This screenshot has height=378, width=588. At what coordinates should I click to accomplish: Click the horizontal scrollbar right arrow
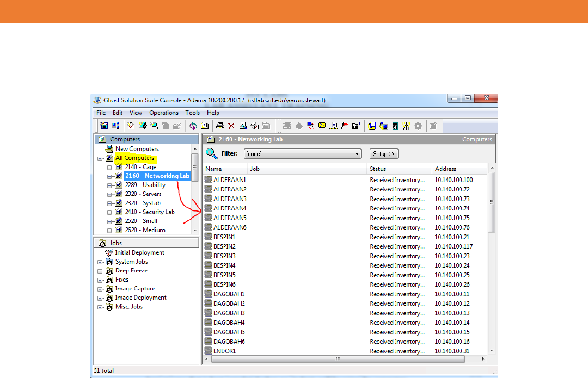[x=483, y=359]
